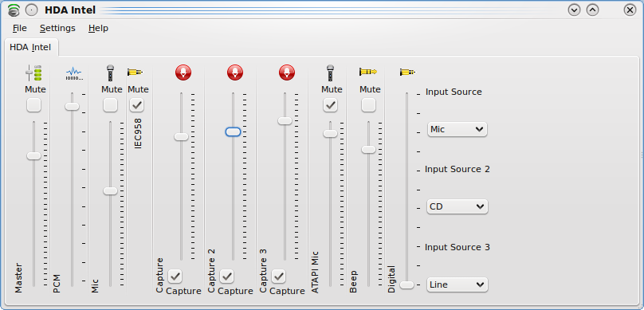Viewport: 644px width, 310px height.
Task: Uncheck the ATAPI Mic Mute checkbox
Action: (x=330, y=105)
